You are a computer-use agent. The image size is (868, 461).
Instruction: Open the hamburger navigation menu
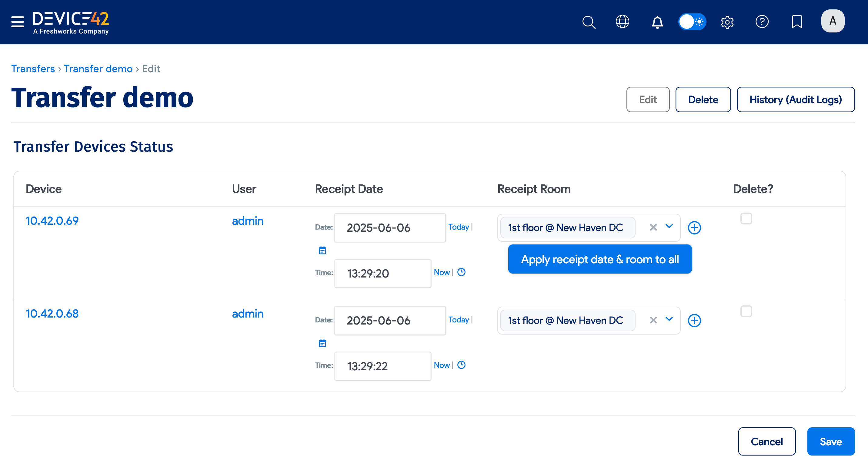pyautogui.click(x=17, y=22)
